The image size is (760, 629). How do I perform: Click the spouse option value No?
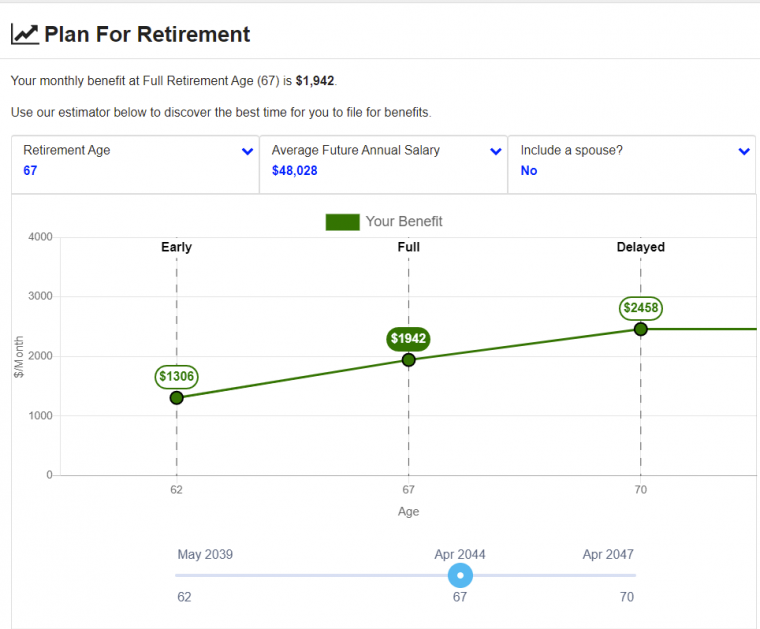[x=529, y=171]
